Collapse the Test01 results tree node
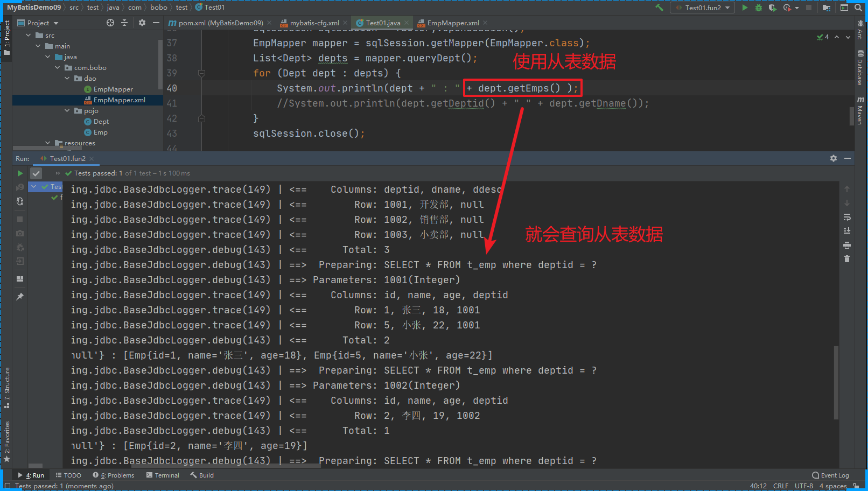Screen dimensions: 868x491 click(x=34, y=187)
